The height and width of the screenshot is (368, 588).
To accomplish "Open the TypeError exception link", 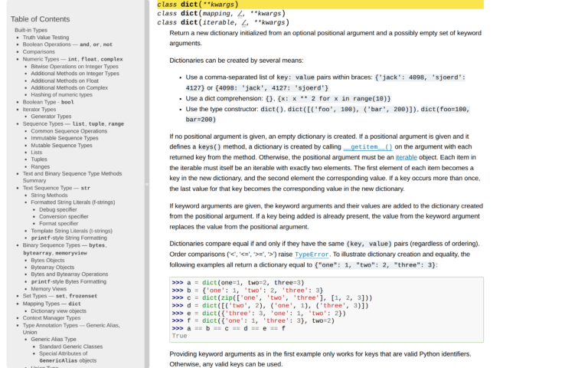I will click(312, 255).
